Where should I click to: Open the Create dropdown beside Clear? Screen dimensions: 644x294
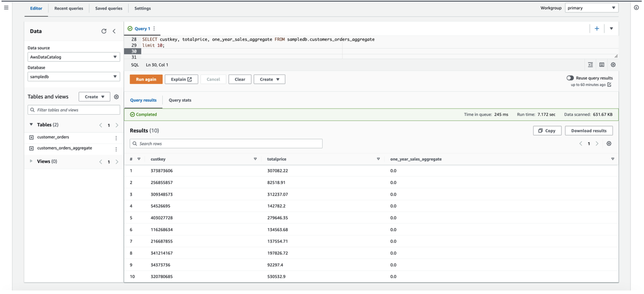tap(269, 80)
